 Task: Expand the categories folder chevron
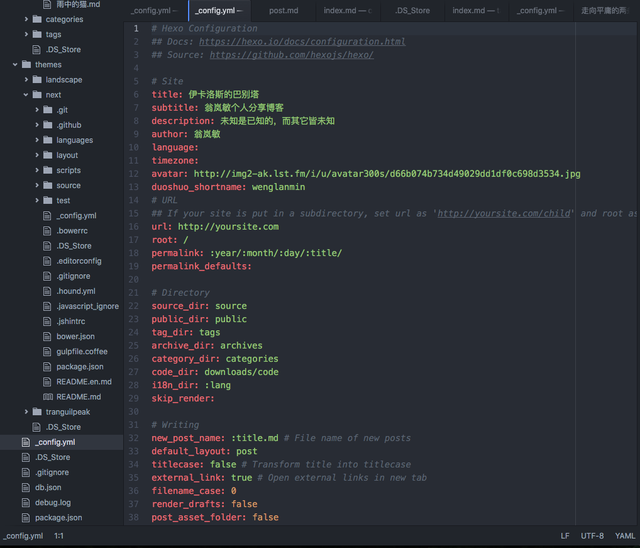pyautogui.click(x=26, y=19)
